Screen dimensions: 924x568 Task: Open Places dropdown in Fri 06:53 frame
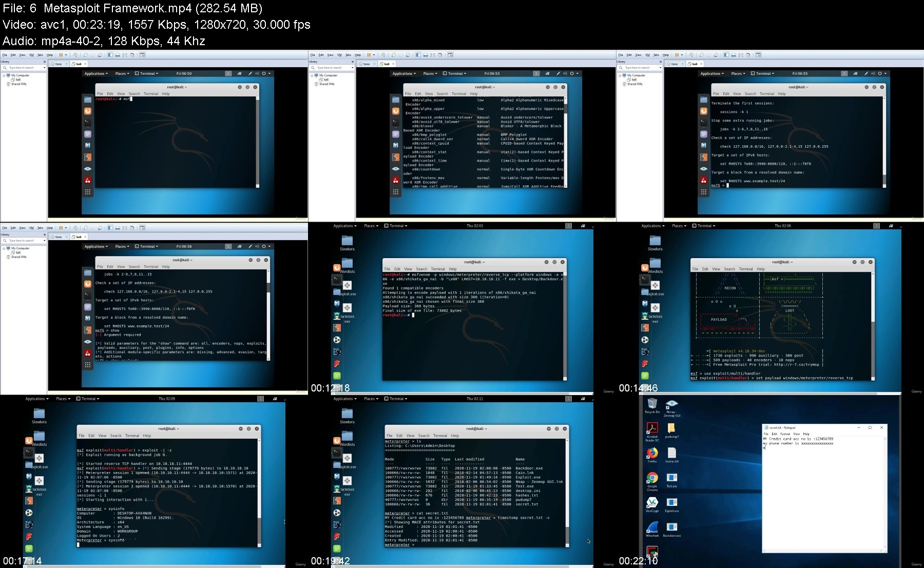(x=430, y=73)
